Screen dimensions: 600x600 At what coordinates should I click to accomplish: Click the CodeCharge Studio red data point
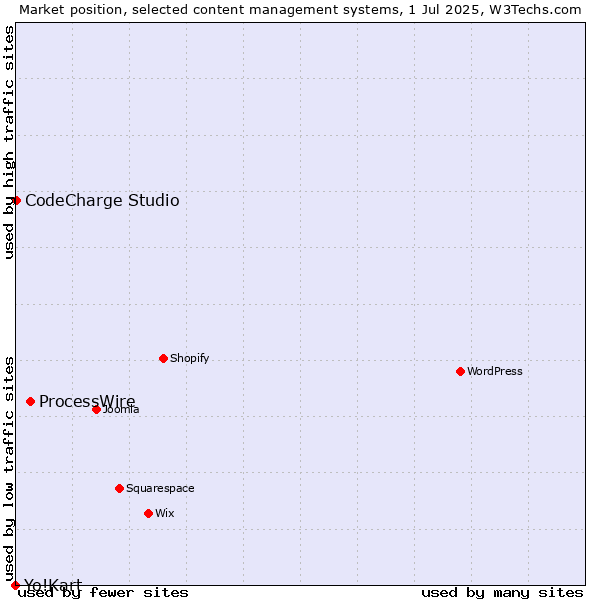(16, 201)
